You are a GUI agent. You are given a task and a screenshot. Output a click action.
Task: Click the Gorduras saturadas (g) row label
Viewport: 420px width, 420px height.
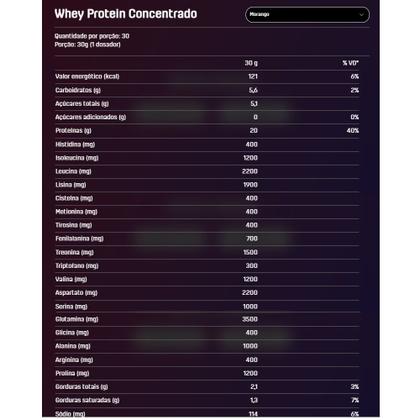(x=87, y=400)
